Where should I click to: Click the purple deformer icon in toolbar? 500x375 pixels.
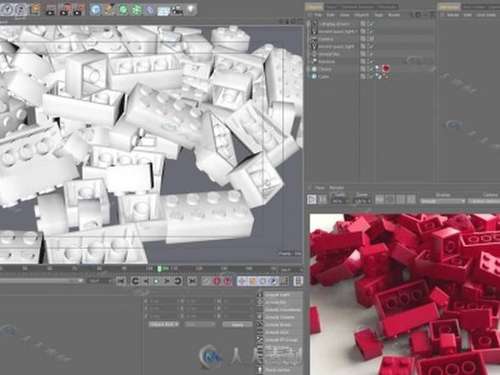pyautogui.click(x=150, y=10)
